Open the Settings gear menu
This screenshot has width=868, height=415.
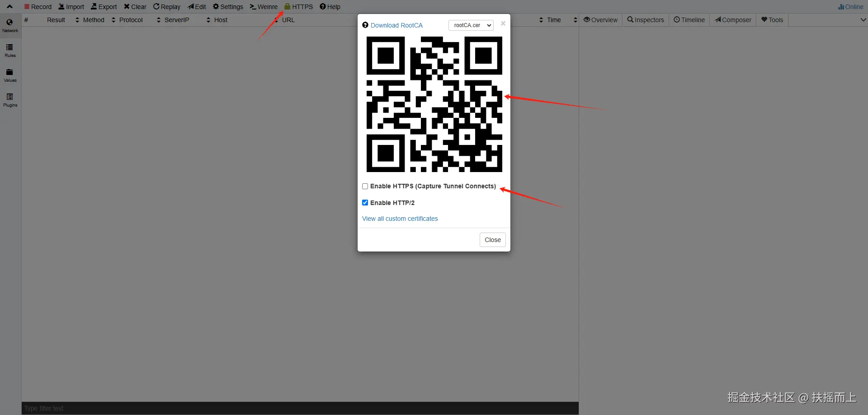228,7
